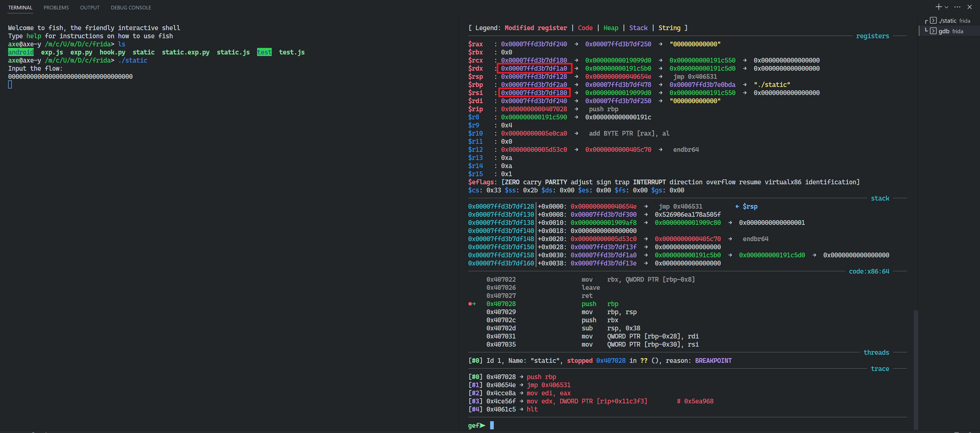Image resolution: width=980 pixels, height=433 pixels.
Task: Open the panel more actions ellipsis
Action: click(958, 7)
